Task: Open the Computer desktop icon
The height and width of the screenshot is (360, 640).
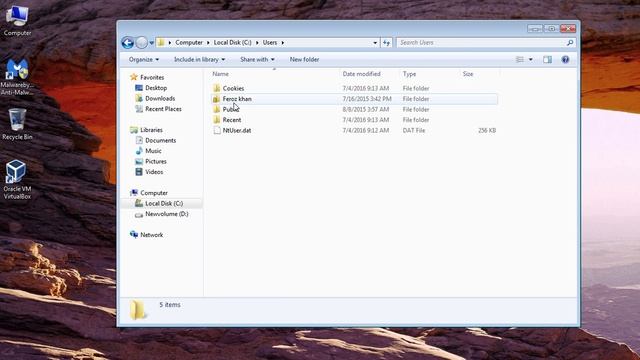Action: 17,20
